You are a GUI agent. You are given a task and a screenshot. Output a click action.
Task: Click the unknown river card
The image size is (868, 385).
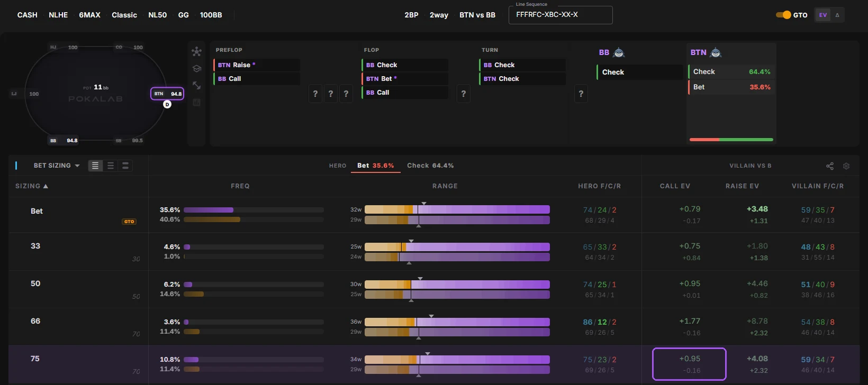pyautogui.click(x=581, y=94)
